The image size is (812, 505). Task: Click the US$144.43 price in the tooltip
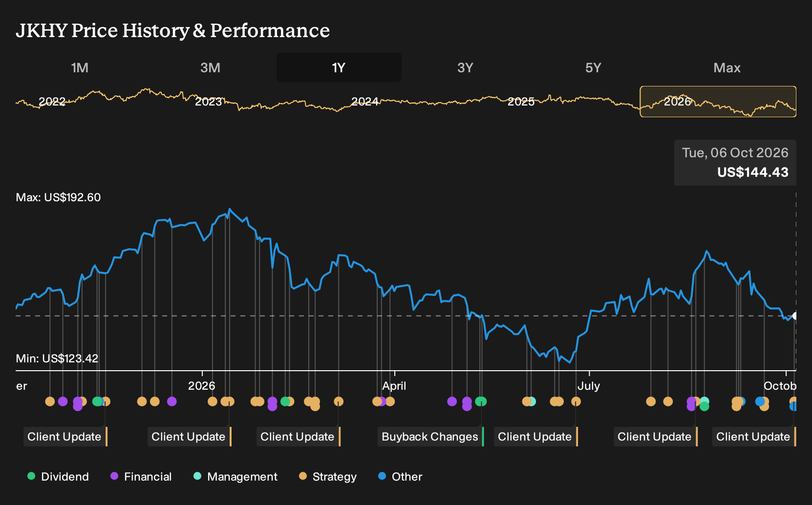[x=752, y=172]
